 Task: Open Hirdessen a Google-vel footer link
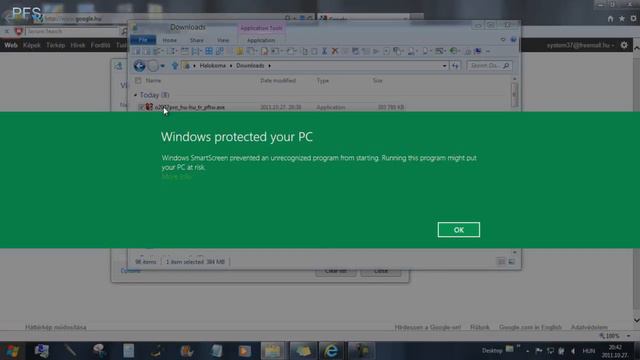click(427, 327)
